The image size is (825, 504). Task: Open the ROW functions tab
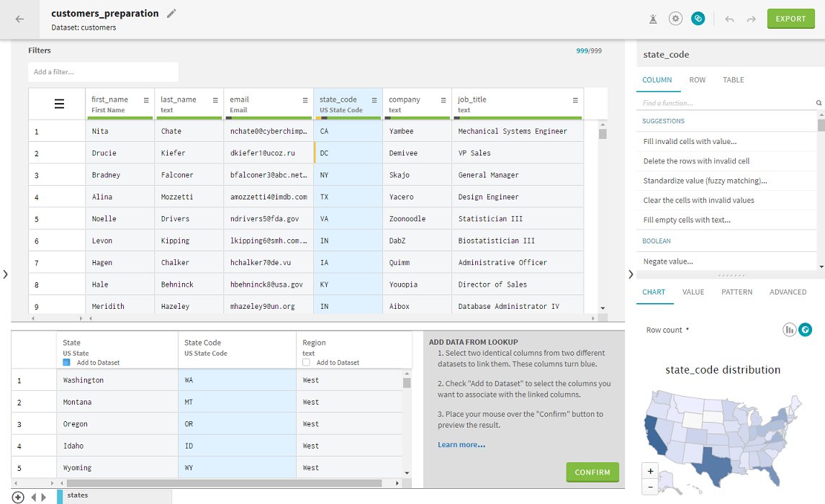(697, 80)
